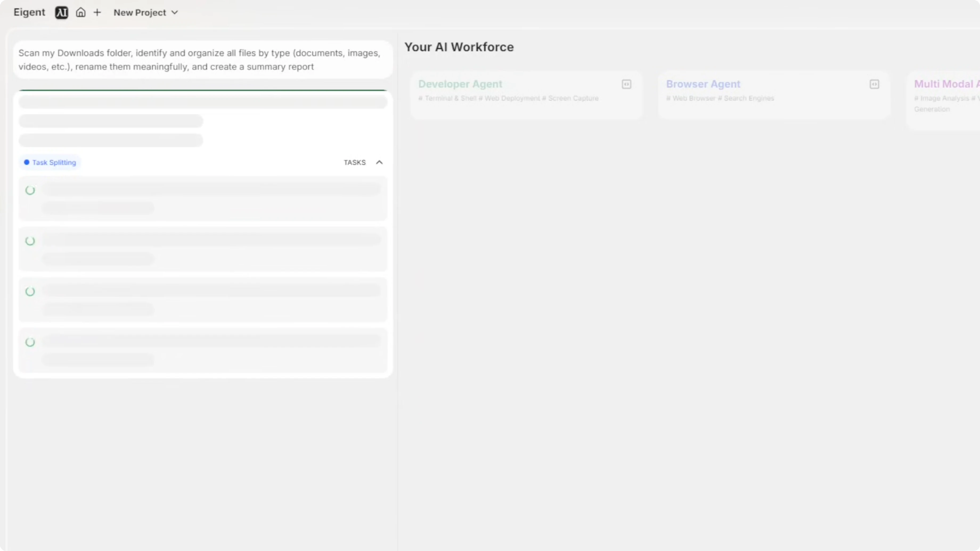Click the Eigent app name text
Screen dimensions: 980x551
[29, 12]
